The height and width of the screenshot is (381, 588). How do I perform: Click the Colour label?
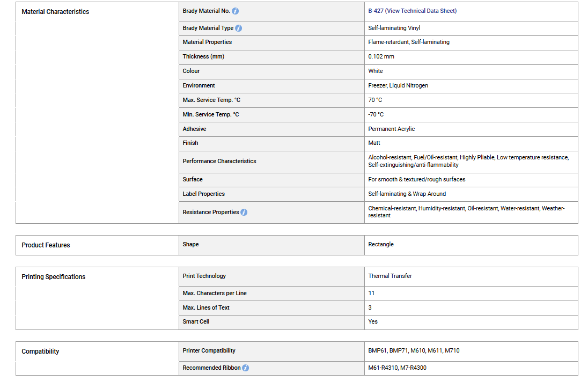pyautogui.click(x=191, y=71)
